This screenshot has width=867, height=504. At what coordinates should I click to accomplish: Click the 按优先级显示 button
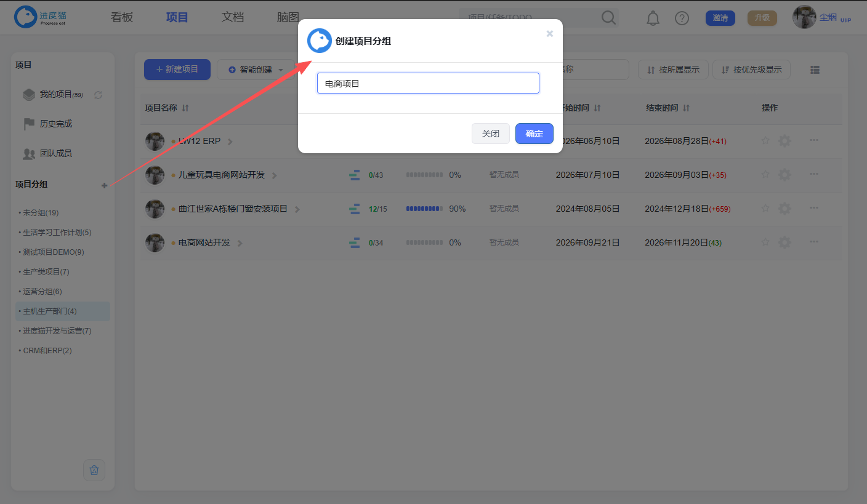[x=751, y=70]
